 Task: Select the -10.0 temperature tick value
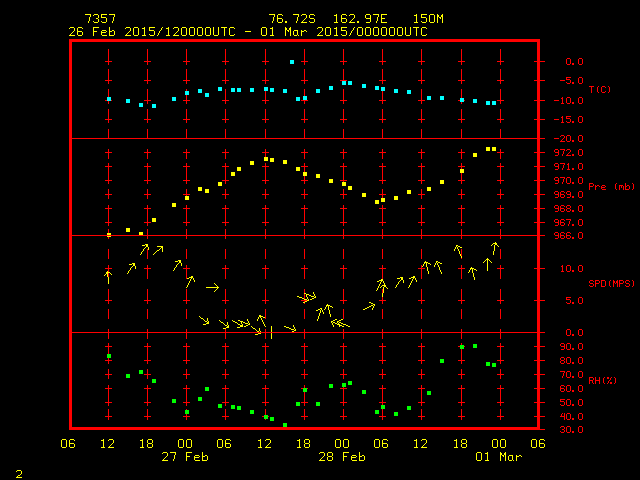[568, 100]
